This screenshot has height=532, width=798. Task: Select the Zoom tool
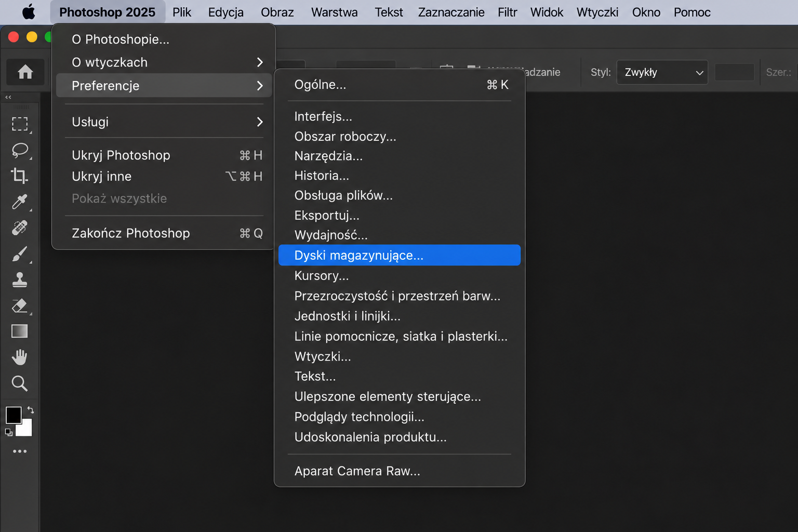click(x=20, y=383)
